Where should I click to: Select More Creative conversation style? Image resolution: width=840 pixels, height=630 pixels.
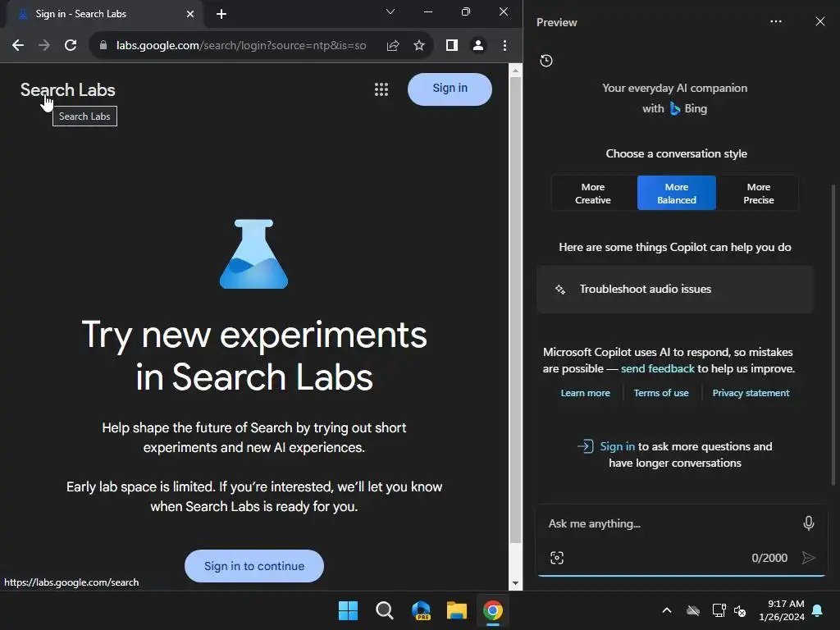593,194
